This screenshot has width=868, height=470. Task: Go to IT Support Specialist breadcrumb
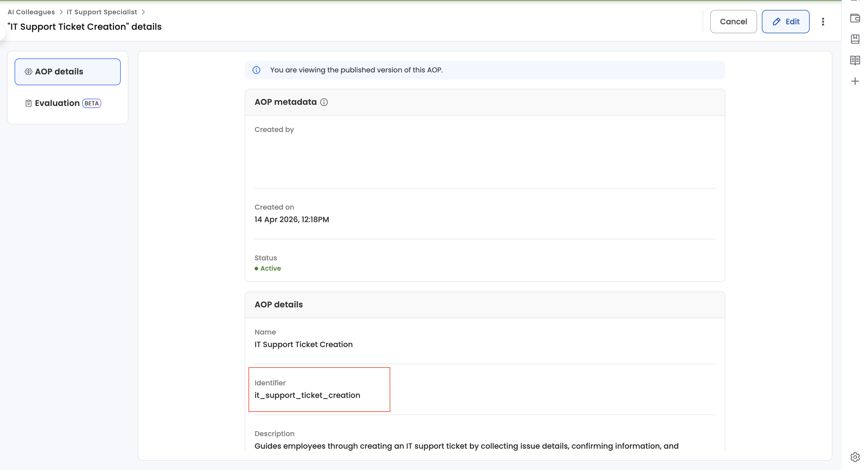(102, 12)
